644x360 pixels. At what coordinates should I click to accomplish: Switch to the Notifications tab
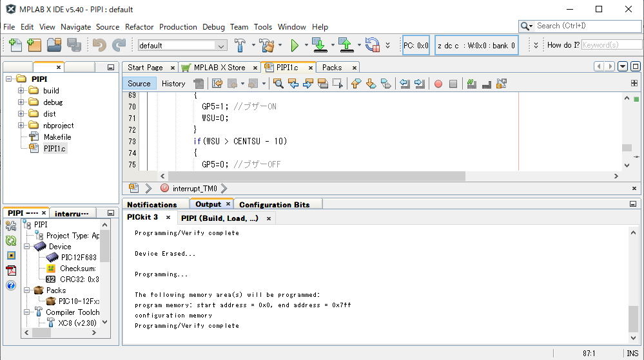pos(151,204)
